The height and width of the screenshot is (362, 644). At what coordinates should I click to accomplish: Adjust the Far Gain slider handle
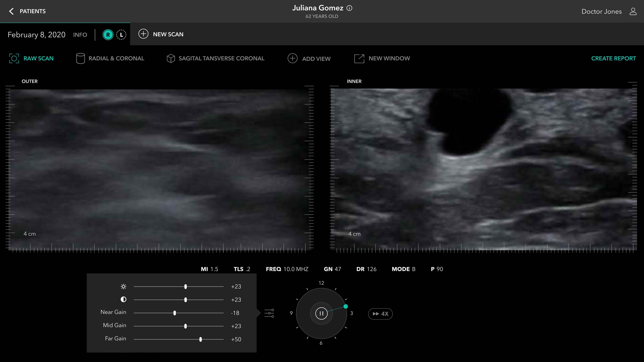(200, 339)
